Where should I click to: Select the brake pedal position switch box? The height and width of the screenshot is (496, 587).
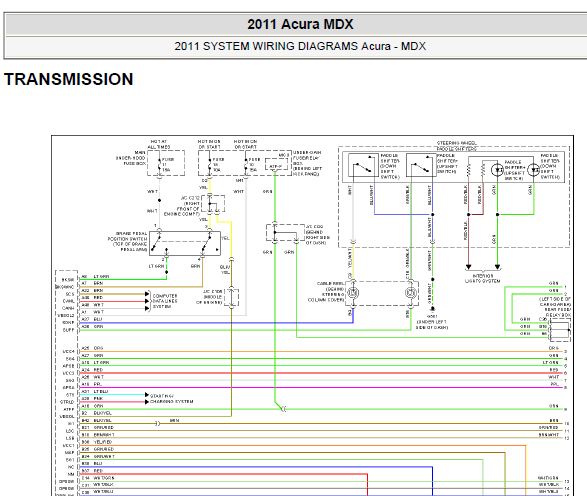pyautogui.click(x=185, y=243)
